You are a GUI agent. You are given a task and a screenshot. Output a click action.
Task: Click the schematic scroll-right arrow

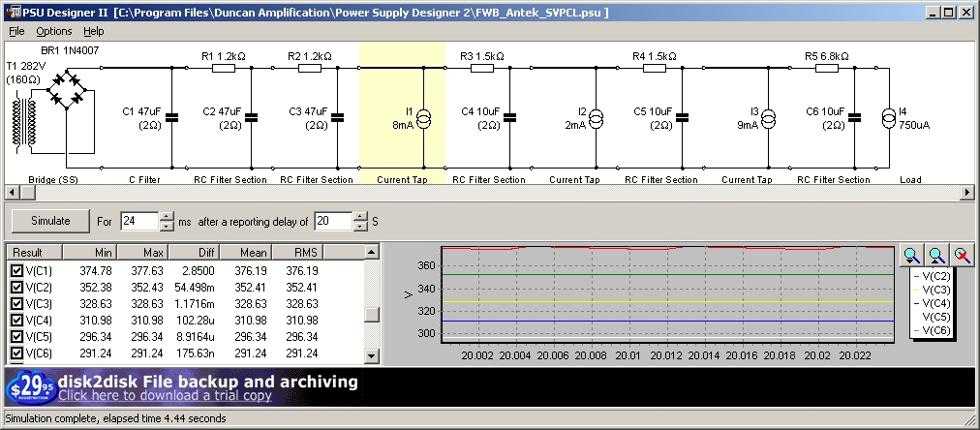coord(967,192)
